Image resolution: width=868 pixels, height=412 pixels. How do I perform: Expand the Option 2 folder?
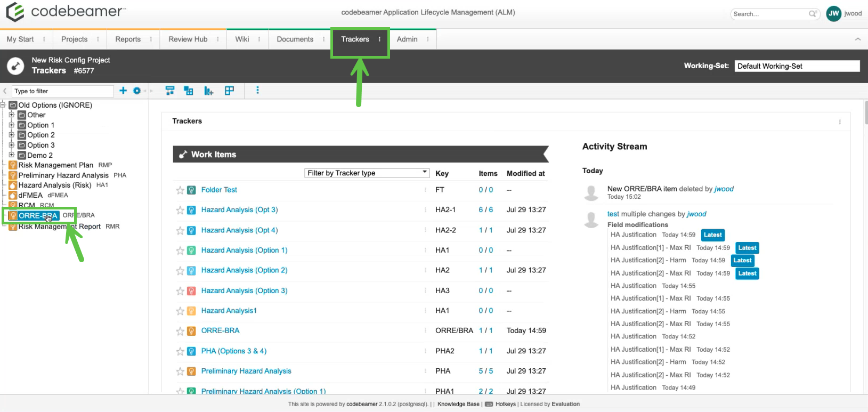11,135
